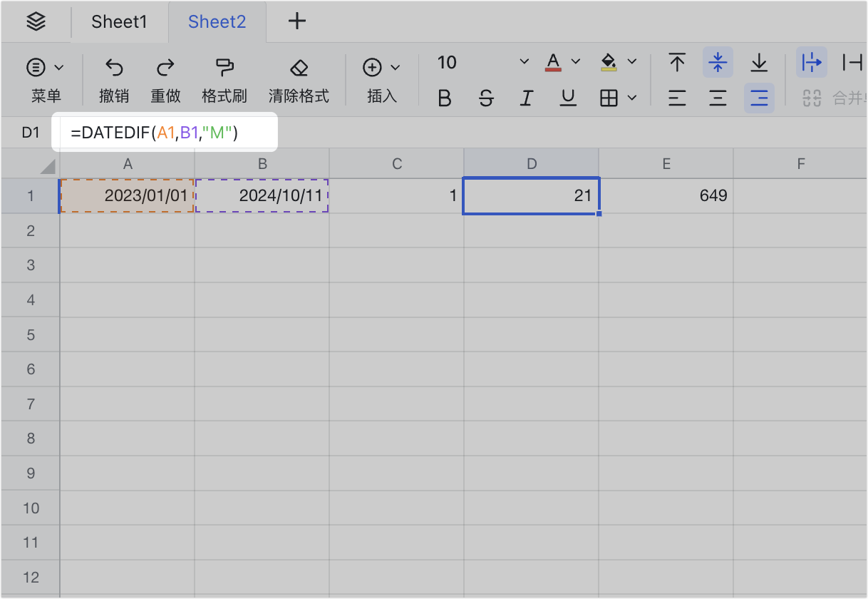Click cell D1 containing 21

click(532, 195)
